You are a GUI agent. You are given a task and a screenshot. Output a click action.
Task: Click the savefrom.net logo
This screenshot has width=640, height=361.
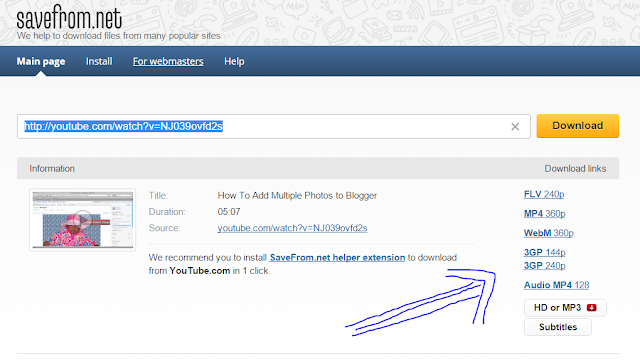pyautogui.click(x=69, y=17)
